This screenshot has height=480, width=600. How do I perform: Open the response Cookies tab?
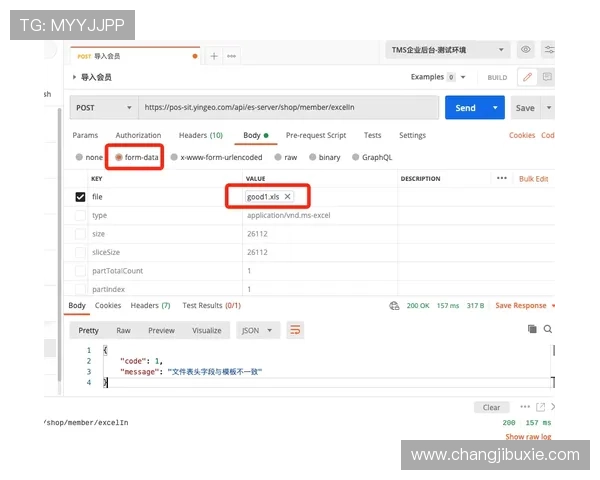[108, 305]
